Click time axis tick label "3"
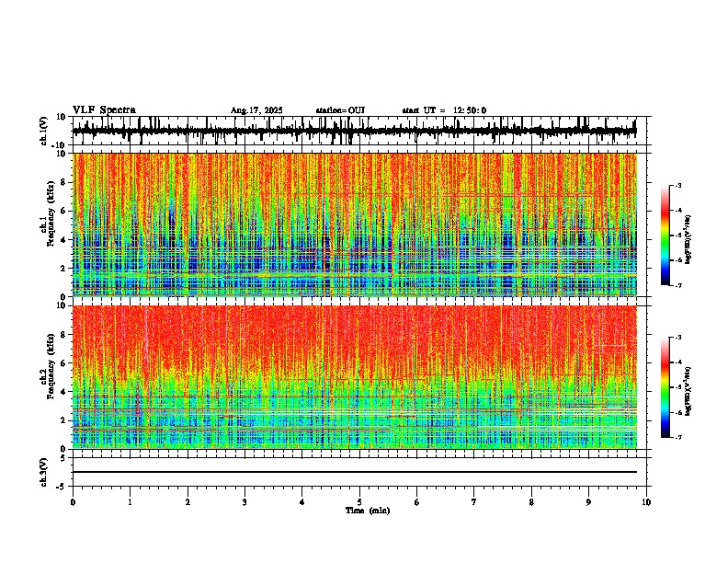This screenshot has height=563, width=728. click(x=245, y=502)
